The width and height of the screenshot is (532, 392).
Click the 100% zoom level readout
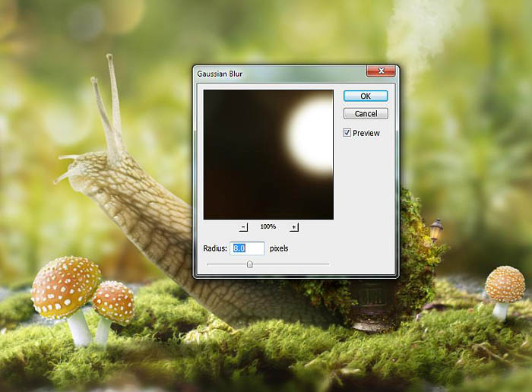tap(268, 227)
